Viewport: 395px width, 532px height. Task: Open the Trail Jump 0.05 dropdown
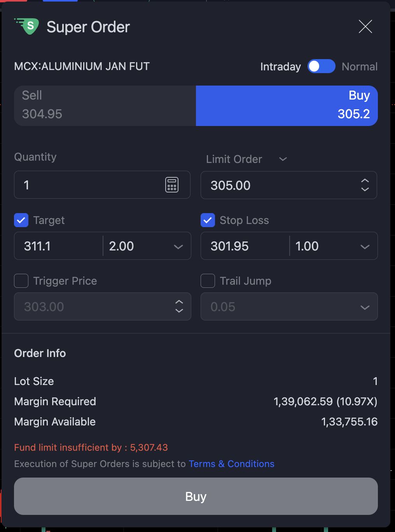365,307
